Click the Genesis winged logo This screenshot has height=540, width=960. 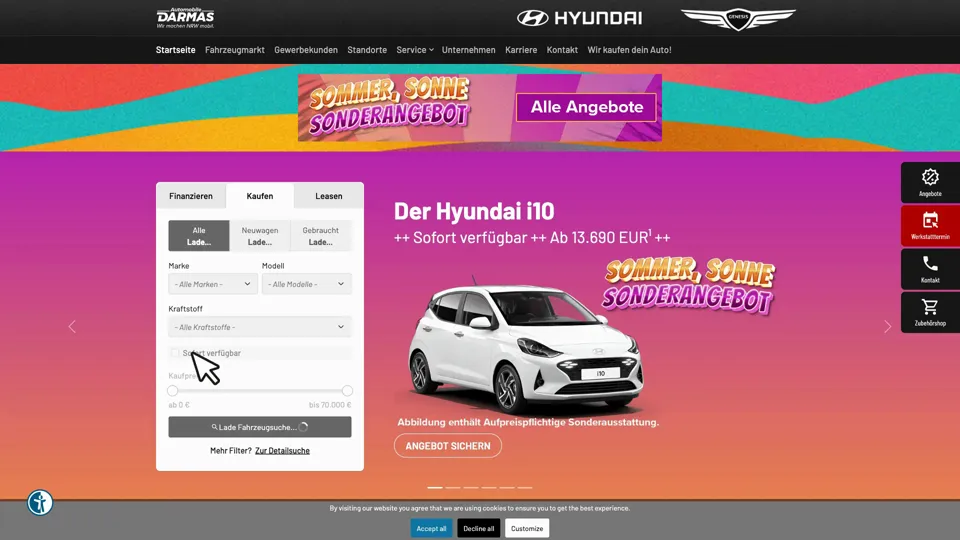coord(738,19)
